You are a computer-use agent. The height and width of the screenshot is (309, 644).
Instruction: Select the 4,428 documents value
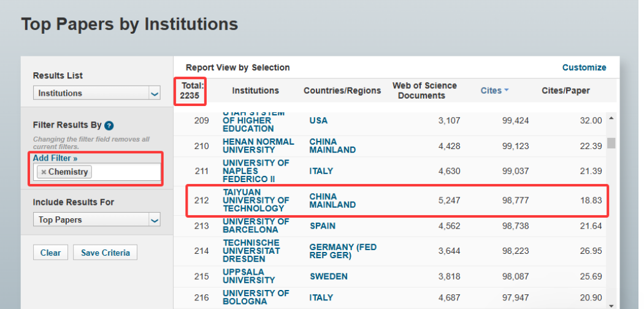click(x=449, y=146)
